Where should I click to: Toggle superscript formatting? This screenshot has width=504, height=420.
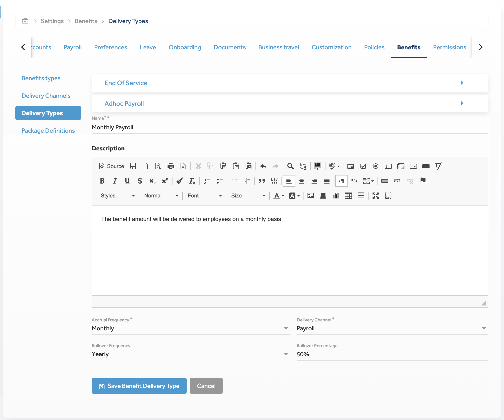tap(165, 181)
